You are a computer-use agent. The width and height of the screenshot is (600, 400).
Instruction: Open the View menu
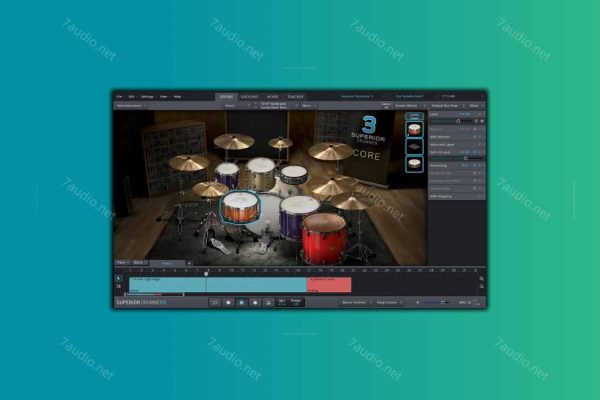coord(164,97)
